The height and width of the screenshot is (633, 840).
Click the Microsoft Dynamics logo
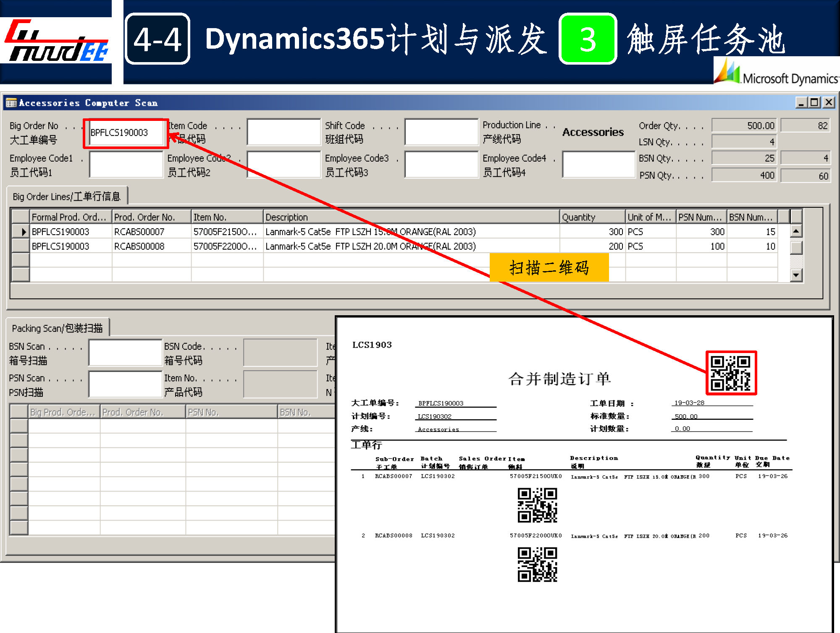tap(776, 74)
